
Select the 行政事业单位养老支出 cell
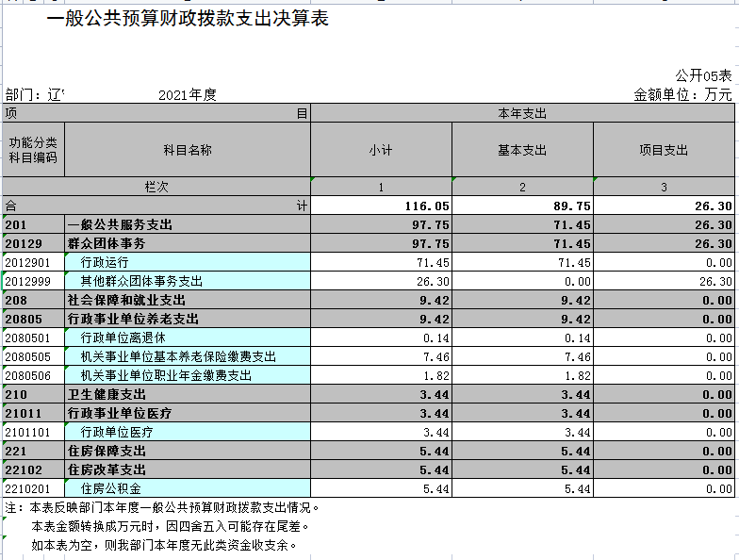(x=188, y=319)
